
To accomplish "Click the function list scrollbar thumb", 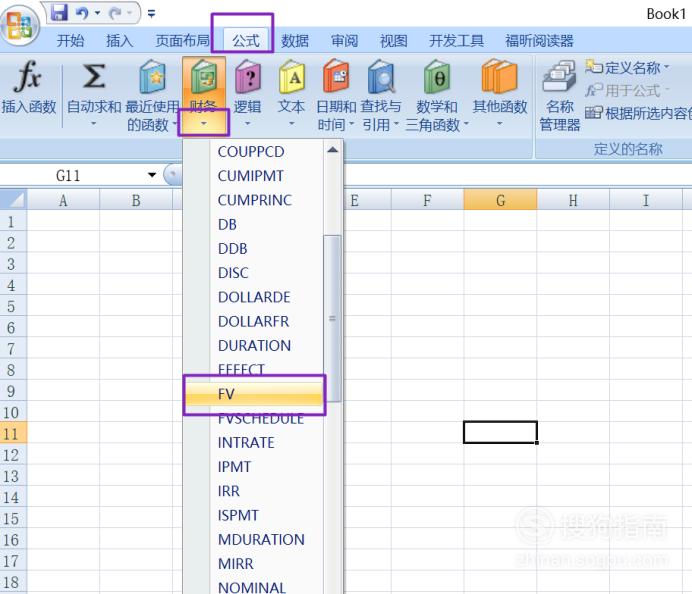I will tap(332, 318).
